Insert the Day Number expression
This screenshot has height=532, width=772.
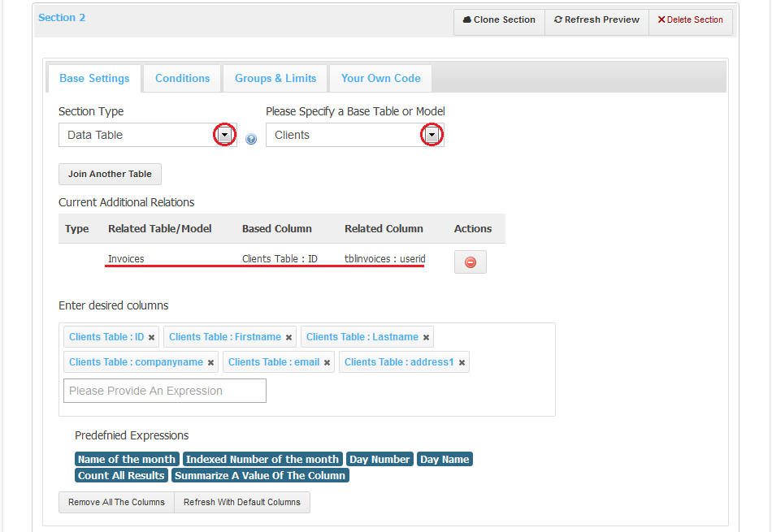point(379,459)
